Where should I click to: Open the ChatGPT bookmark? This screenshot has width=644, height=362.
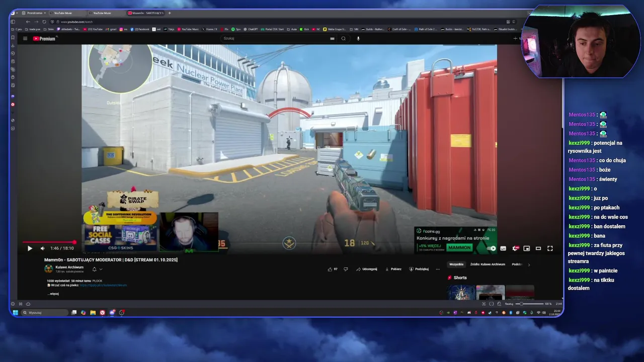pos(251,29)
